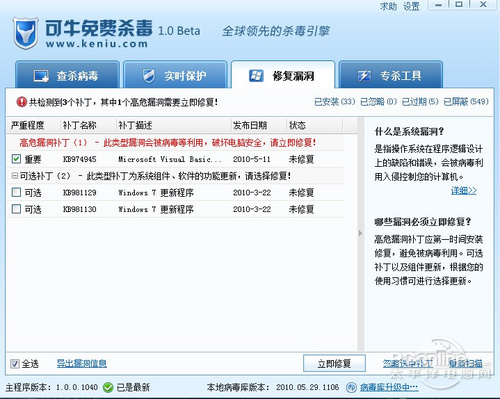The image size is (500, 399).
Task: Collapse the right info panel with arrow
Action: pyautogui.click(x=360, y=233)
